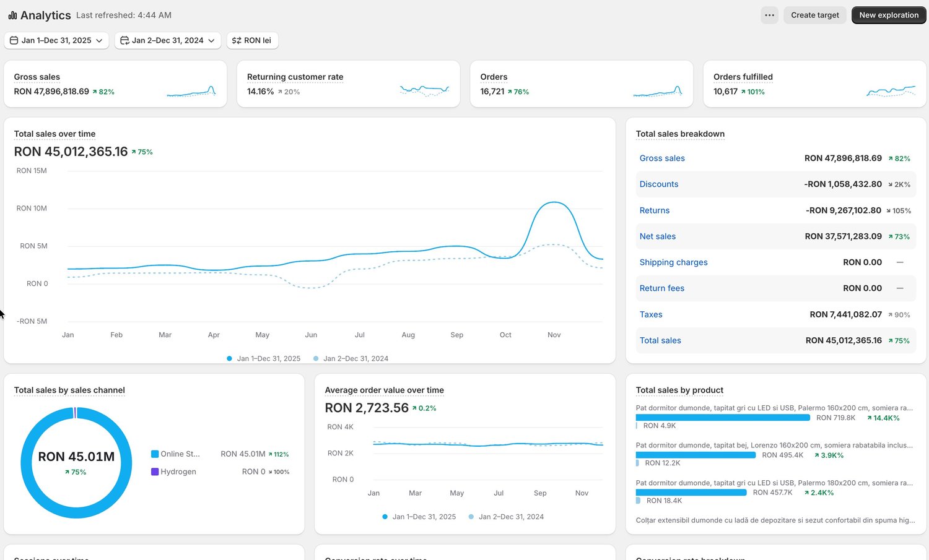Click Taxes link in breakdown
929x560 pixels.
(651, 314)
